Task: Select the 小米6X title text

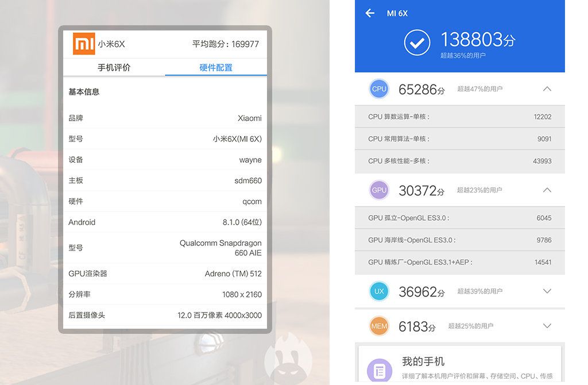Action: tap(111, 44)
